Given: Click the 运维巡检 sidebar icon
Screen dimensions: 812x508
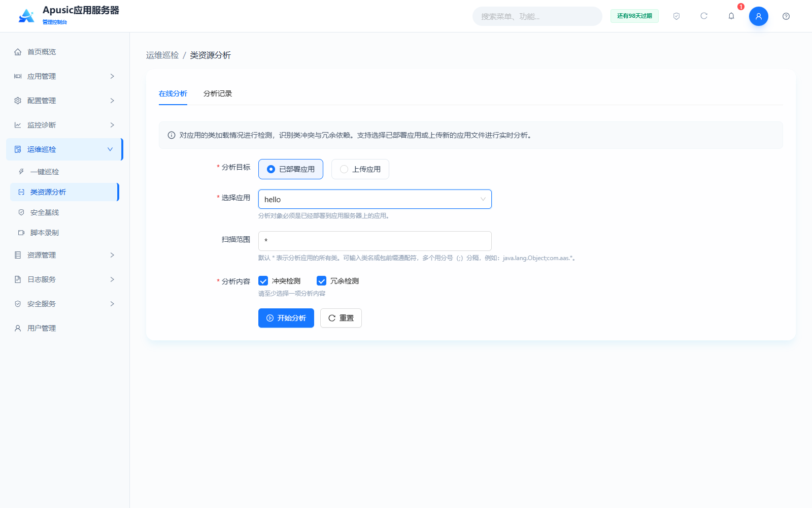Looking at the screenshot, I should click(18, 149).
